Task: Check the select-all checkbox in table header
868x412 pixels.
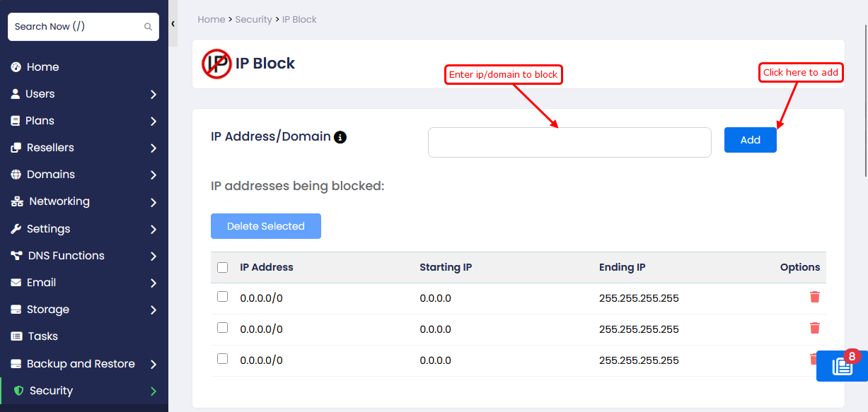Action: pos(223,267)
